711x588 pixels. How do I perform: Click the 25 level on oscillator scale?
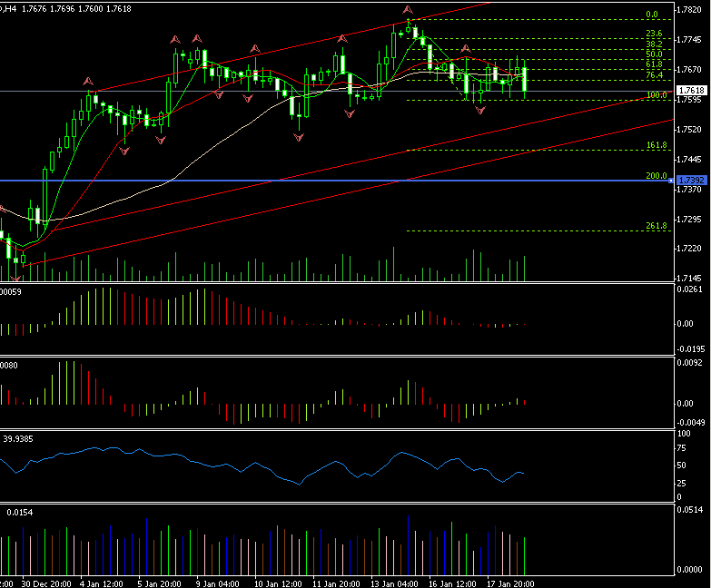point(681,484)
